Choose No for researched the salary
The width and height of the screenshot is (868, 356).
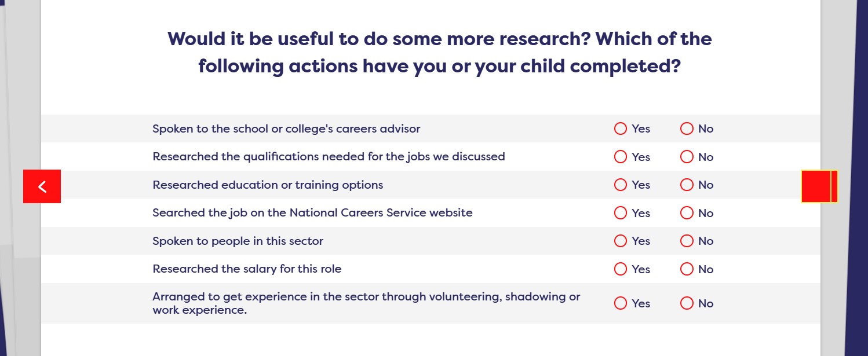coord(687,269)
